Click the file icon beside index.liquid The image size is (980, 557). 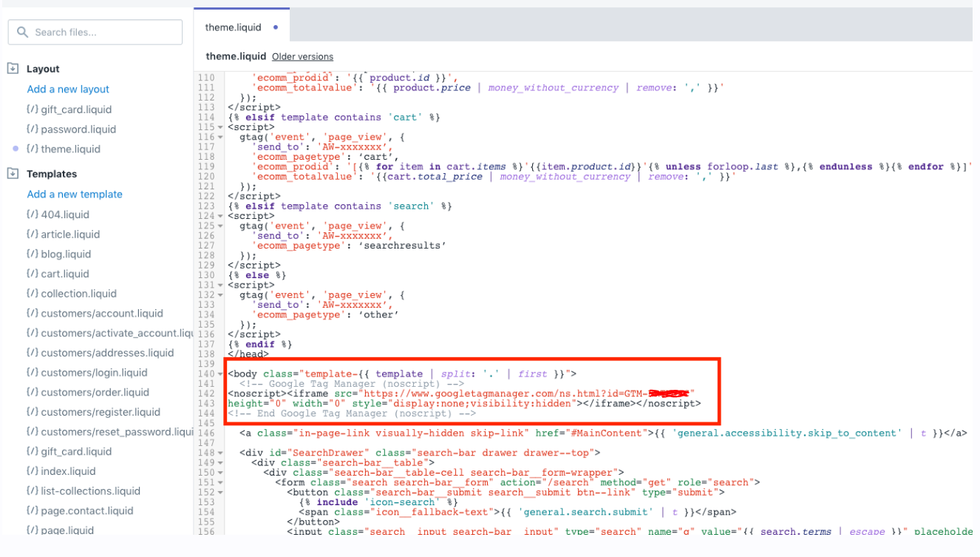click(33, 471)
